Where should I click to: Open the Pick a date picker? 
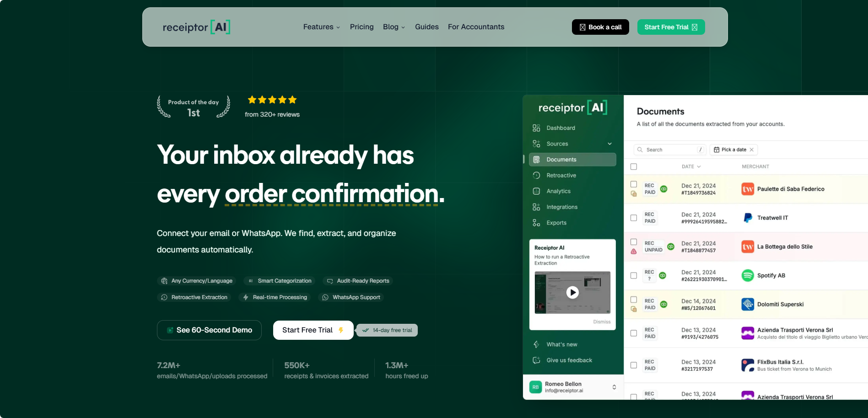pyautogui.click(x=733, y=150)
